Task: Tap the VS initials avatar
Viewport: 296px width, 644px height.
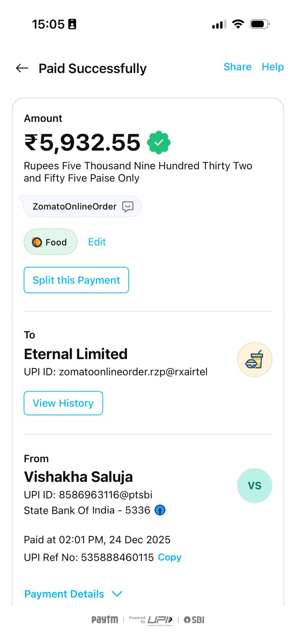Action: (255, 485)
